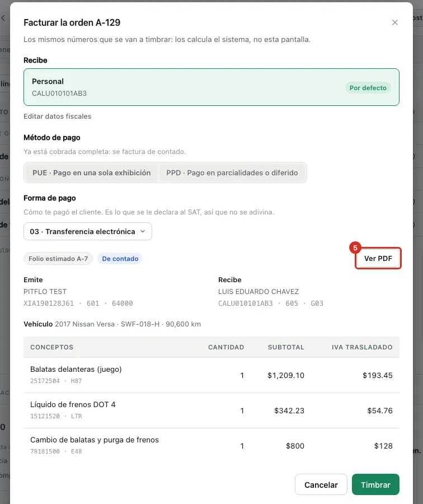
Task: Choose PUE · Pago en una sola exhibición
Action: (x=92, y=172)
